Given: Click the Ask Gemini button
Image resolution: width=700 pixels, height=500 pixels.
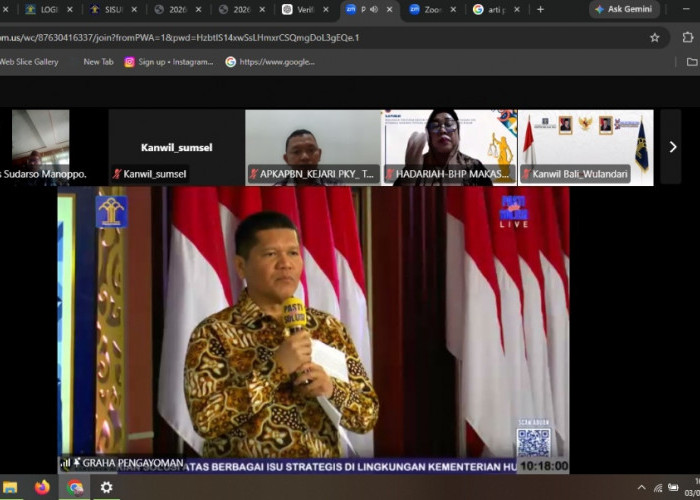Looking at the screenshot, I should coord(624,9).
